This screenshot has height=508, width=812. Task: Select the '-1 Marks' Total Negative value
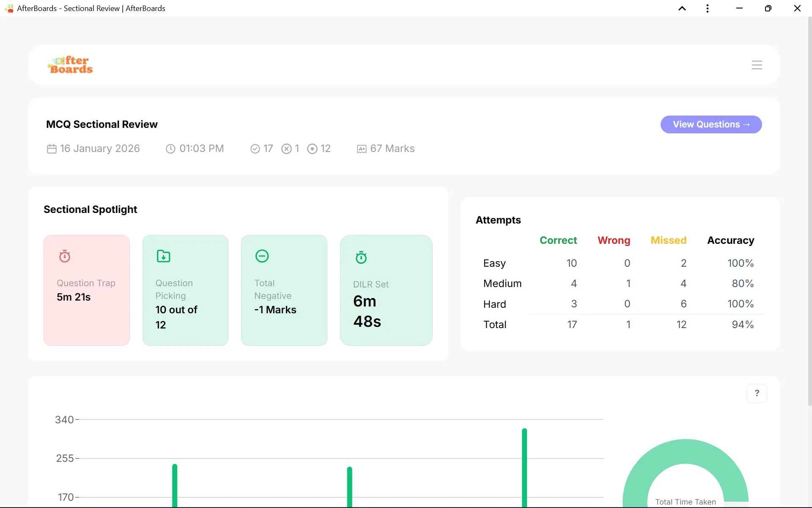pos(275,310)
